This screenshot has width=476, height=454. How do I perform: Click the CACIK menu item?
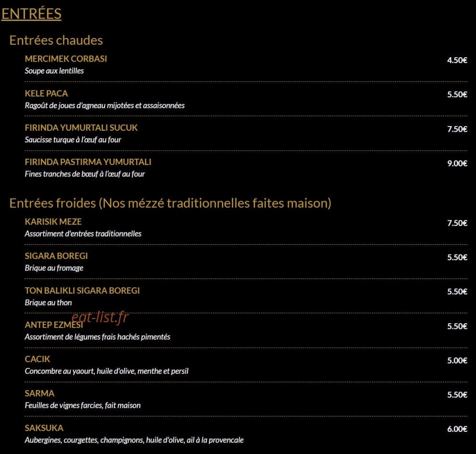[38, 359]
